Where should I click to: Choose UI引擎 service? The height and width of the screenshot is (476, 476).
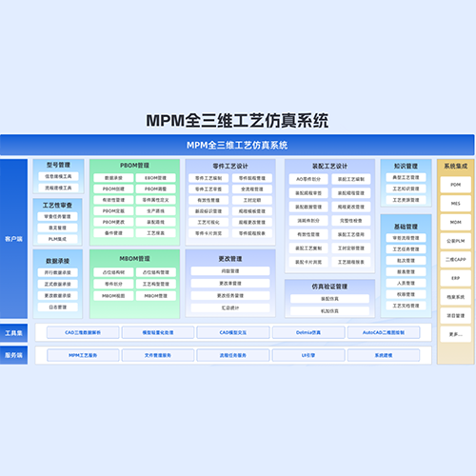point(308,355)
